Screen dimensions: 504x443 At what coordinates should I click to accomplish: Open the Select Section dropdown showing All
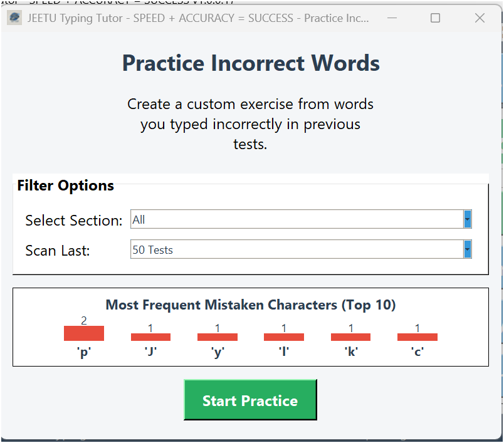click(x=295, y=219)
